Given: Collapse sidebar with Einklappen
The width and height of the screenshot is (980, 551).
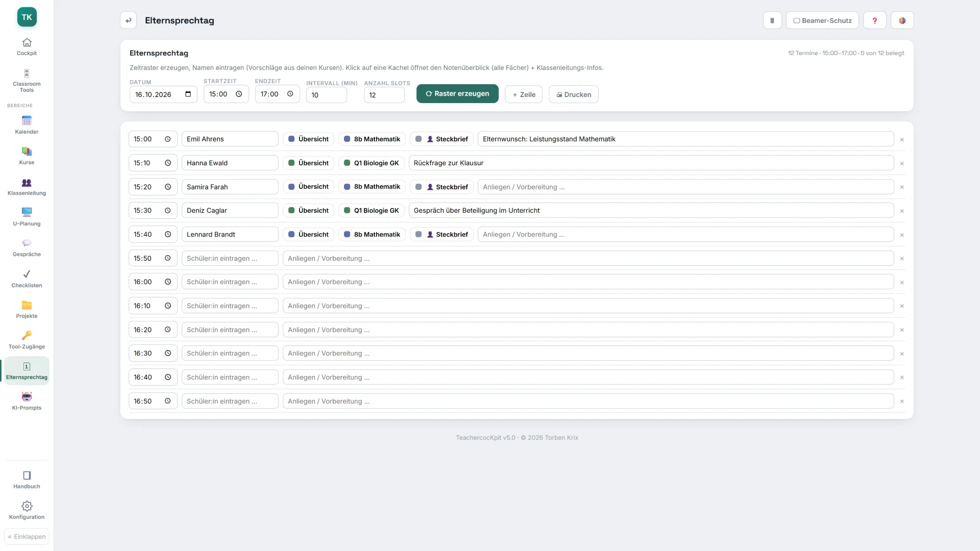Looking at the screenshot, I should pos(27,537).
